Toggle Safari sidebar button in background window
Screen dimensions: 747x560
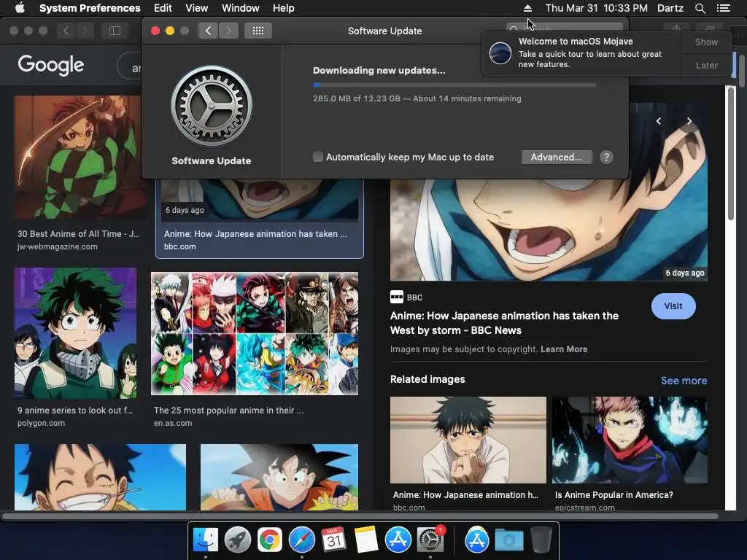tap(115, 31)
